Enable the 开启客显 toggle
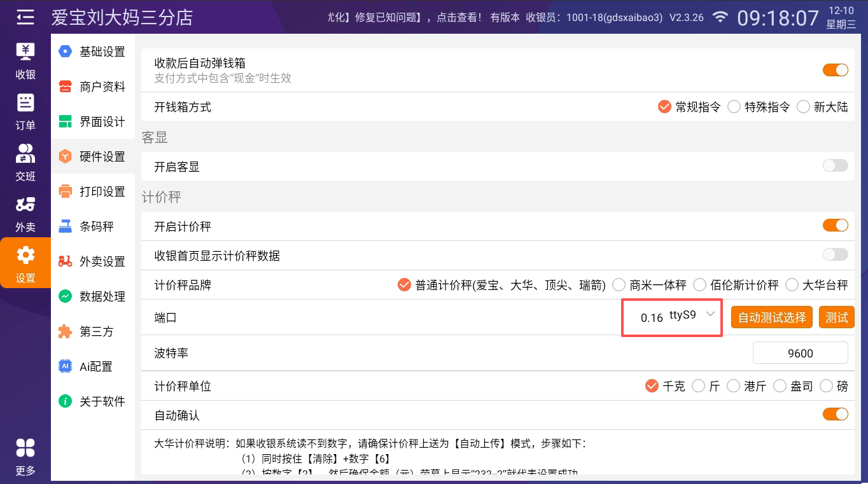 coord(835,166)
